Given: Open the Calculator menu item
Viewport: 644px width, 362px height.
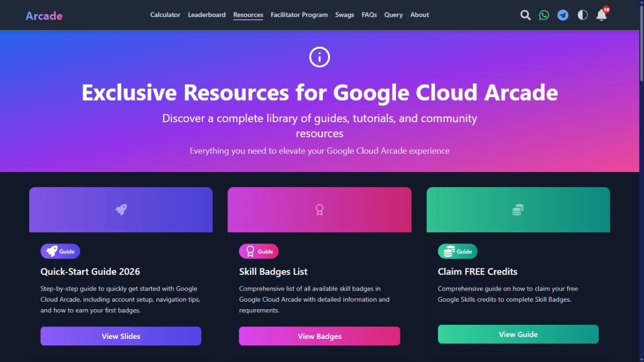Looking at the screenshot, I should click(x=165, y=15).
